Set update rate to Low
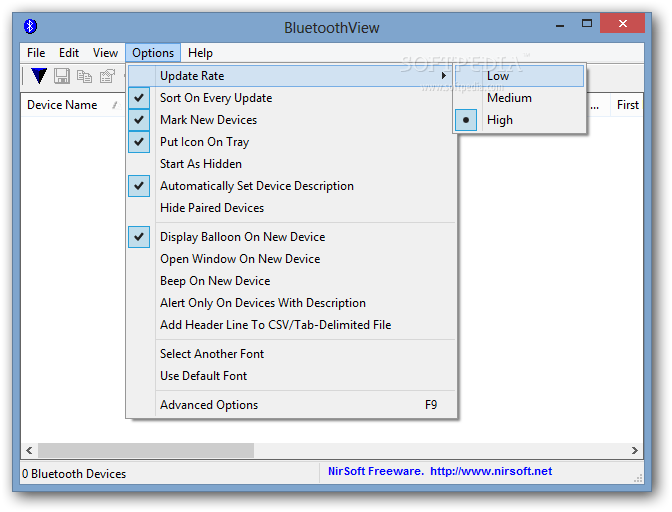 519,76
